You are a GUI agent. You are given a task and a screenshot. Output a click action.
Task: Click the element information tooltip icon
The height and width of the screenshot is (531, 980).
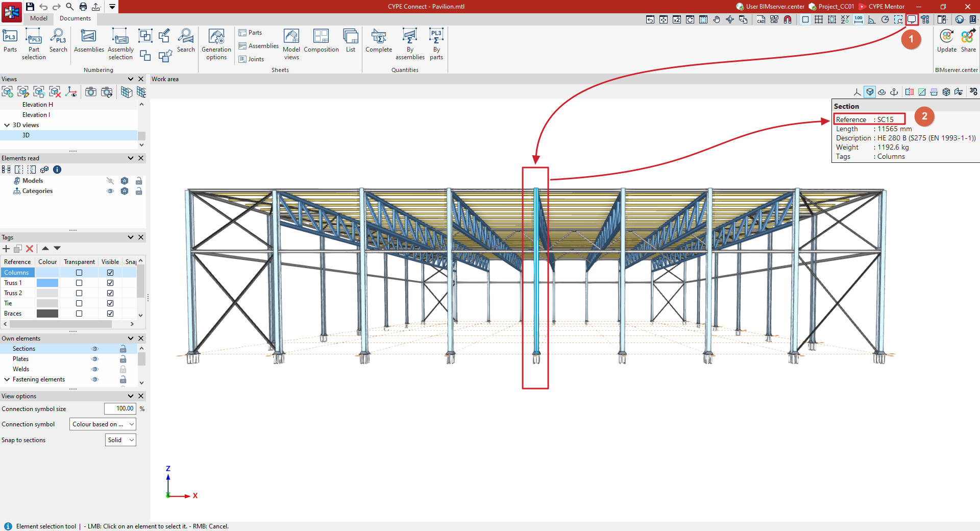[912, 19]
